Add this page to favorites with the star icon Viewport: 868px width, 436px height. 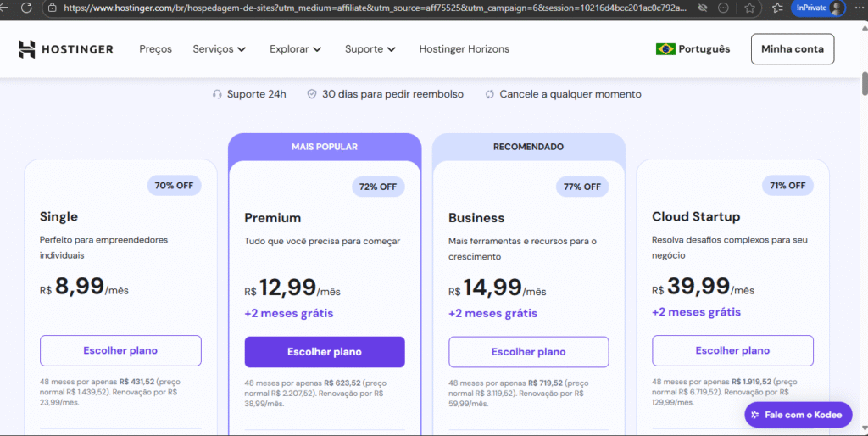click(x=749, y=8)
